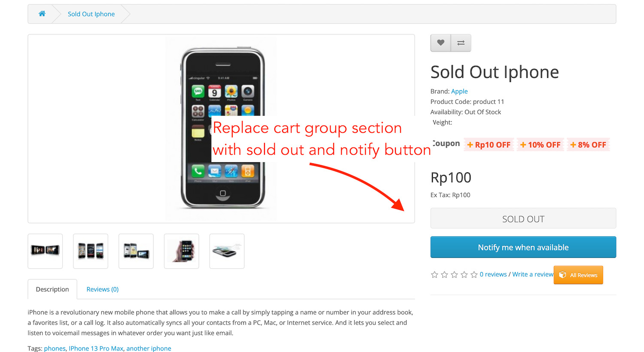The width and height of the screenshot is (644, 352).
Task: Select the home icon in breadcrumb
Action: tap(42, 13)
